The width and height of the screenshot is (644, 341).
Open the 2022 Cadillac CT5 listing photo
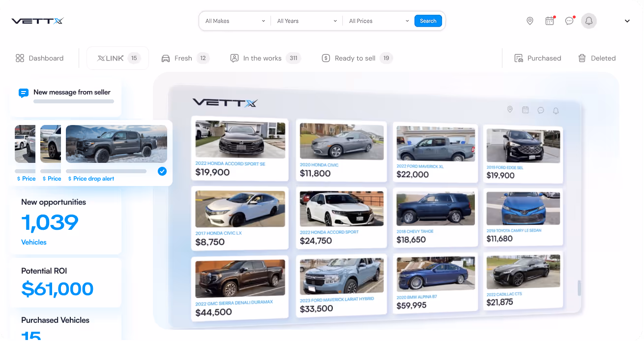pyautogui.click(x=523, y=272)
